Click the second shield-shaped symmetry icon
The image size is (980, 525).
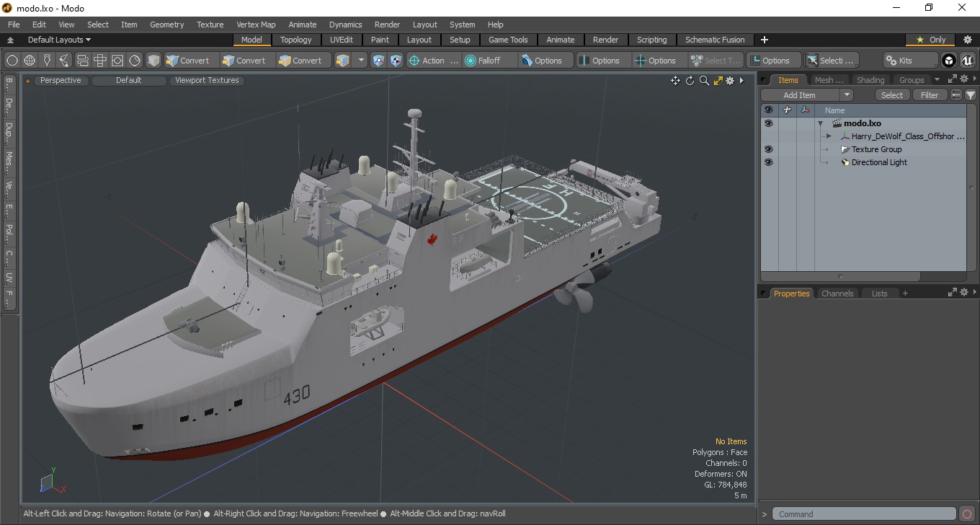[x=396, y=61]
